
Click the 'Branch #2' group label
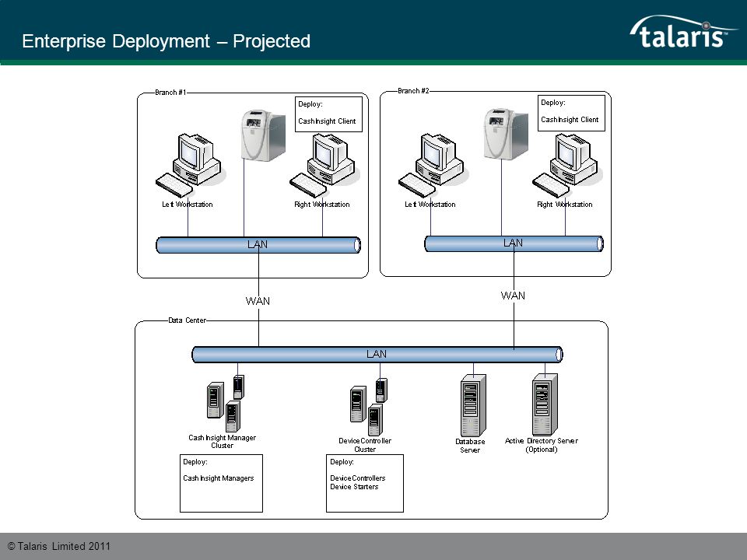point(413,91)
